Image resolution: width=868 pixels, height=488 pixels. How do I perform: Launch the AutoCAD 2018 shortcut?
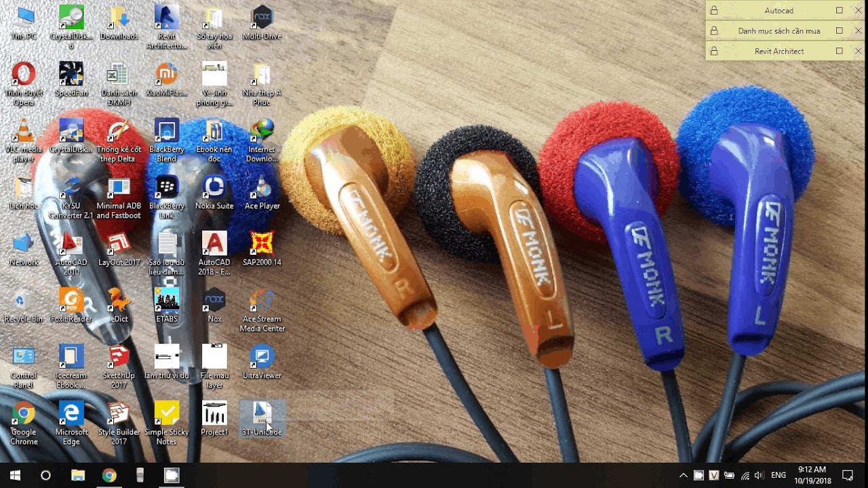point(214,253)
